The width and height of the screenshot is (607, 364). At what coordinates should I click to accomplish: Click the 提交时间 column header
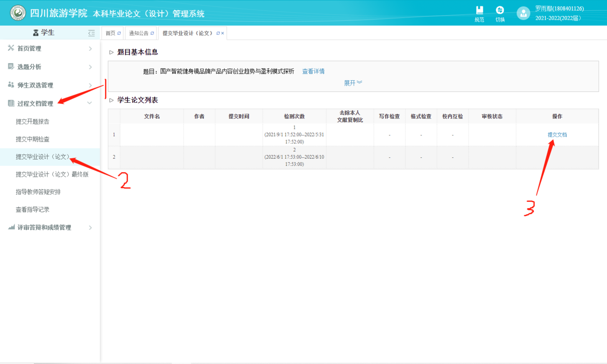[x=239, y=117]
